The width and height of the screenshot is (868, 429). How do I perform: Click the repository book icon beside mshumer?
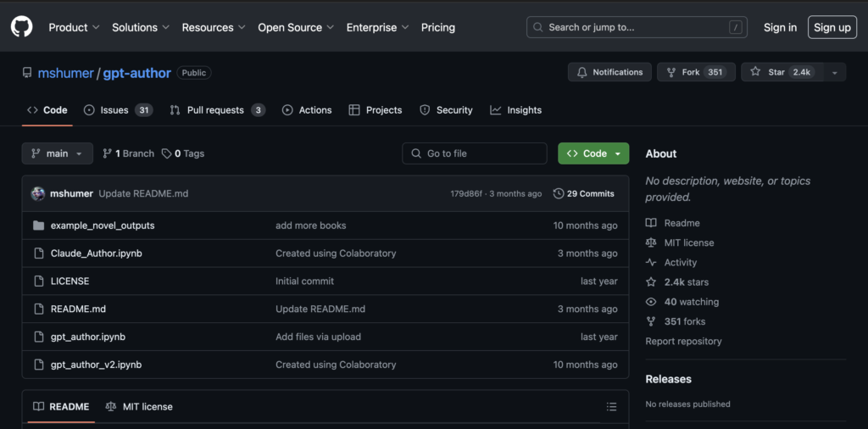(x=27, y=73)
